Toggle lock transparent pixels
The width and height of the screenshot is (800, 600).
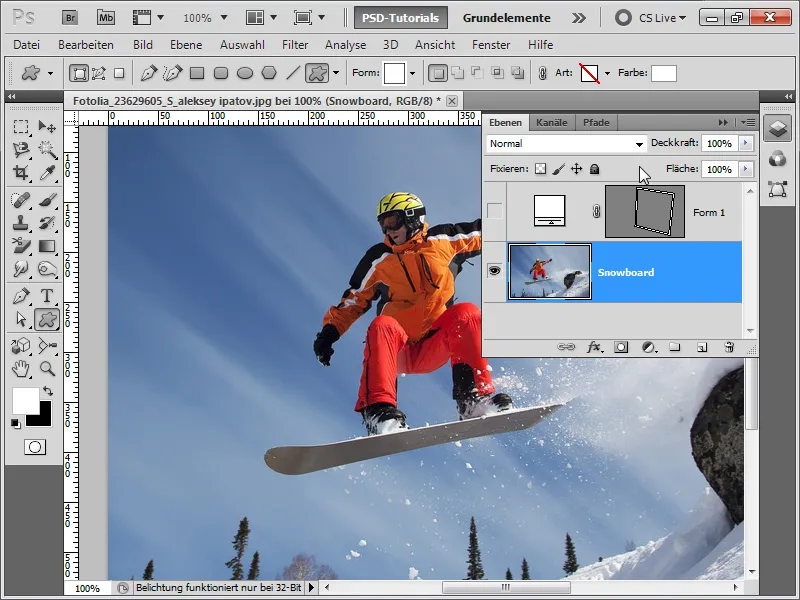point(540,169)
